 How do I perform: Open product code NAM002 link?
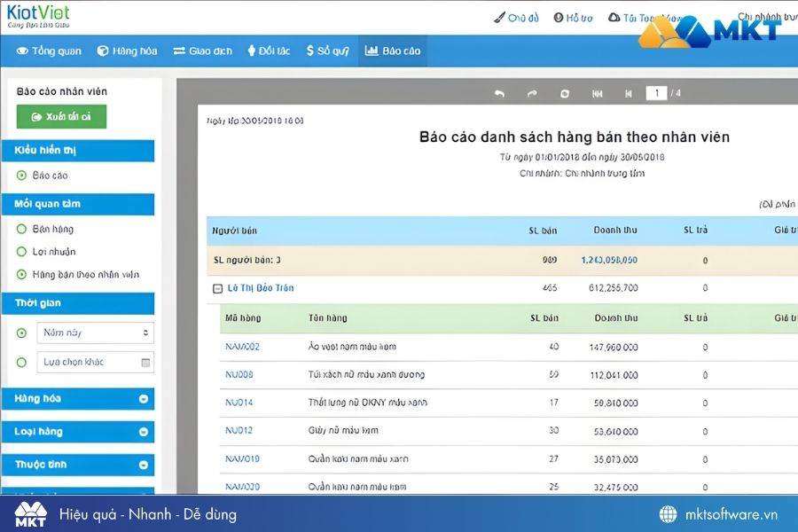click(x=242, y=347)
